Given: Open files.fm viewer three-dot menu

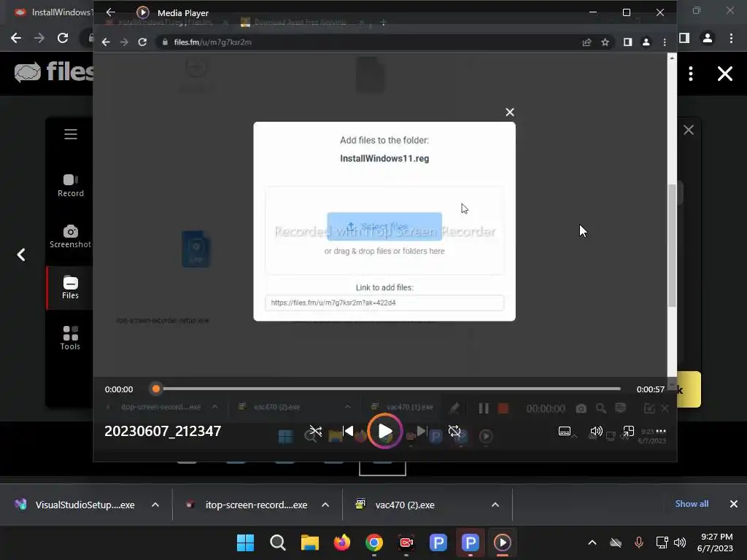Looking at the screenshot, I should click(x=691, y=74).
